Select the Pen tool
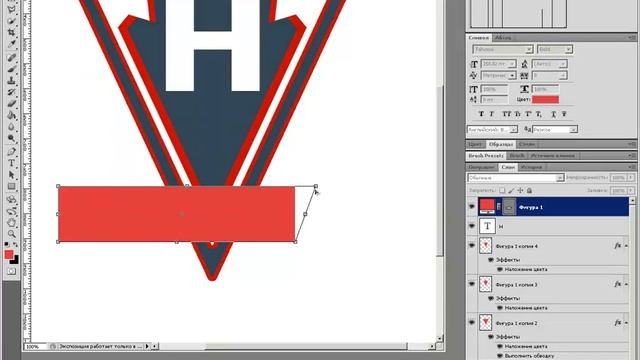 12,152
